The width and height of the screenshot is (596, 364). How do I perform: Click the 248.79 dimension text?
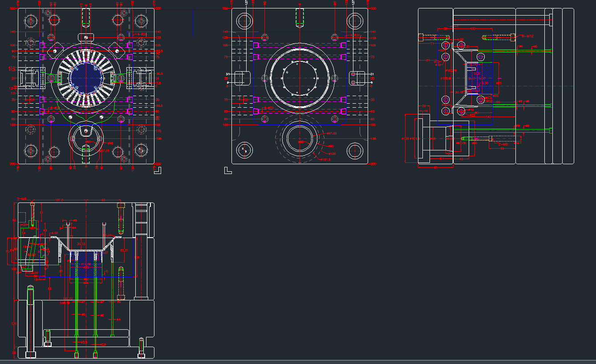[x=65, y=303]
